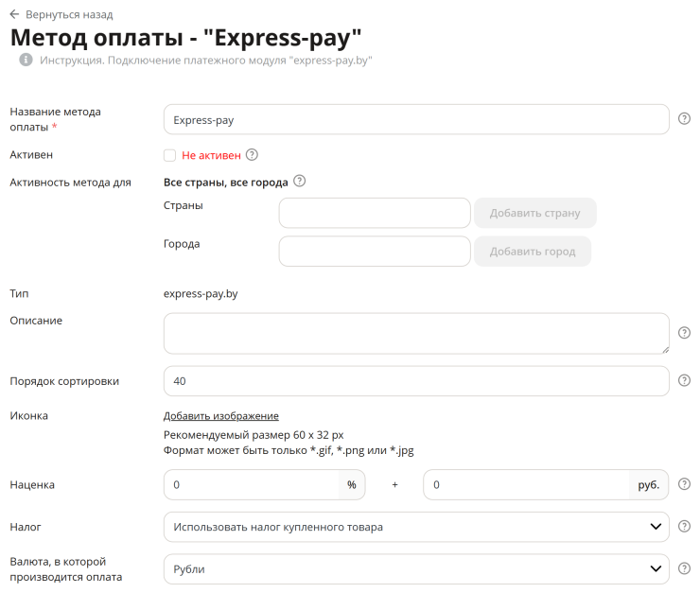Show help for the 'Наценка' field

pos(684,484)
